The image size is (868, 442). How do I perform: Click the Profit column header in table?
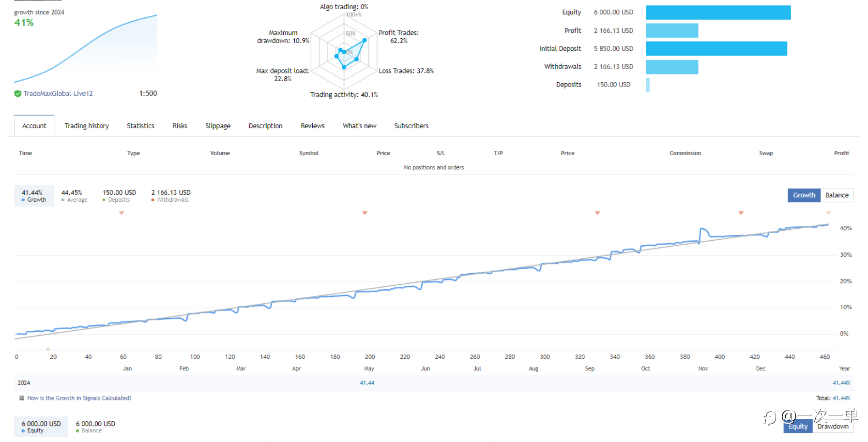click(x=841, y=153)
